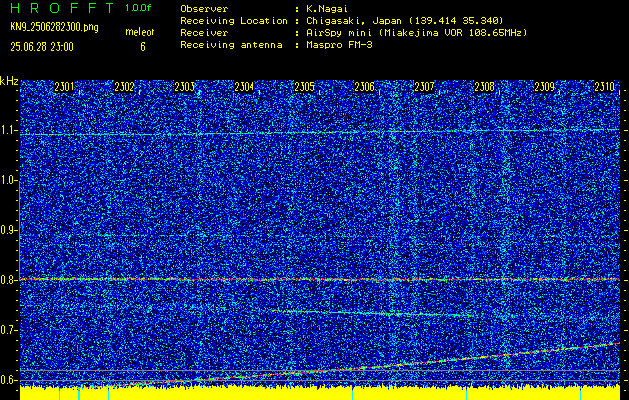Click the 2308 time marker

(x=484, y=87)
